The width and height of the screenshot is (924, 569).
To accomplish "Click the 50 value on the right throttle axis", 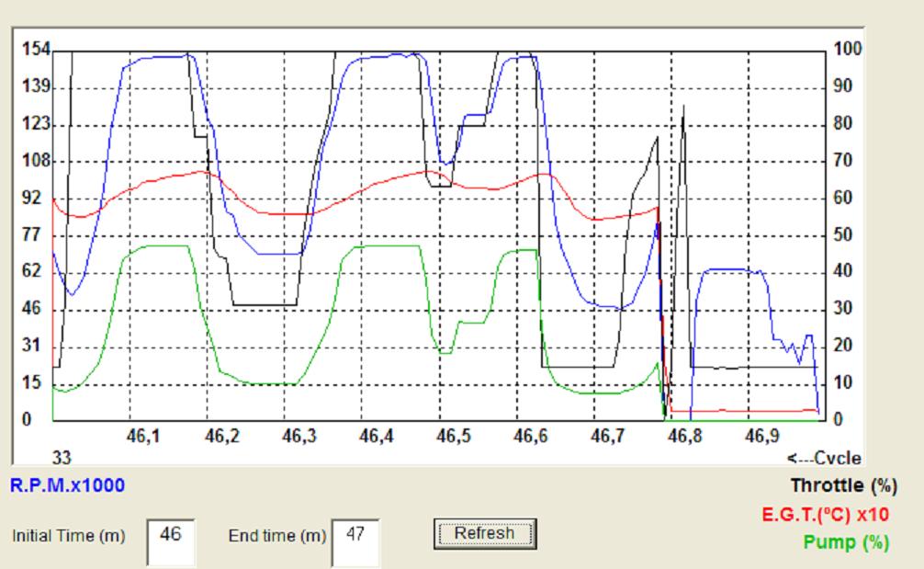I will point(844,234).
